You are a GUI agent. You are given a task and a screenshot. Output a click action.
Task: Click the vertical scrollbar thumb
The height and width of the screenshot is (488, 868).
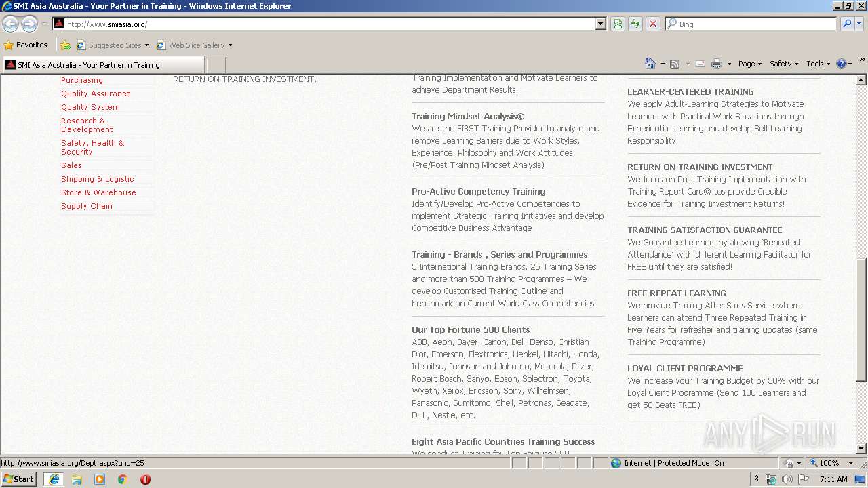pyautogui.click(x=861, y=320)
